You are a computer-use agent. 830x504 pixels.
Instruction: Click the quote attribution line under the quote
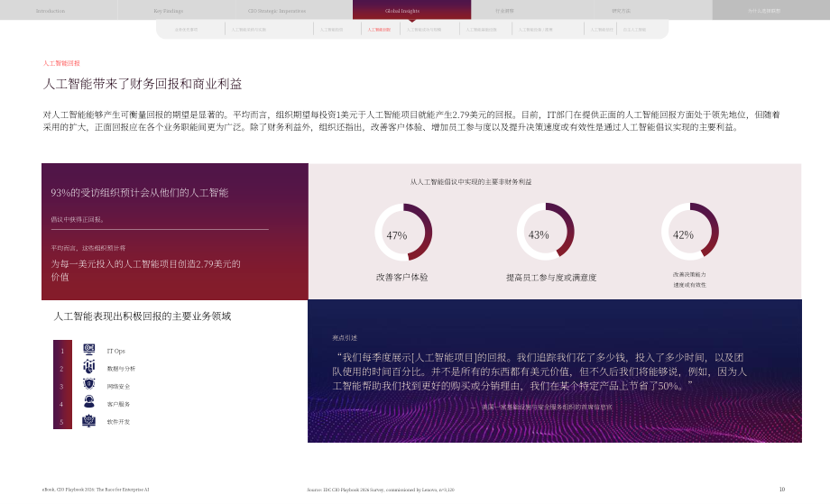tap(541, 408)
